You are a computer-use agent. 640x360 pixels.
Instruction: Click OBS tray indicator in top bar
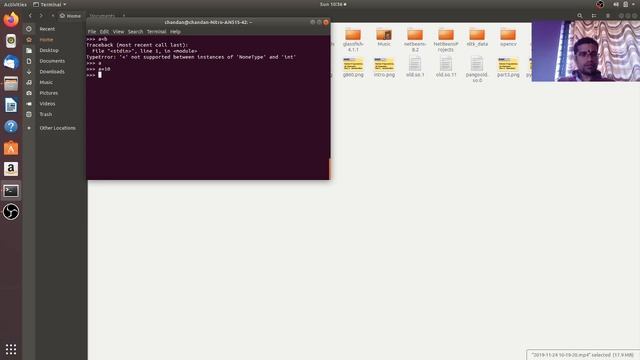[600, 4]
